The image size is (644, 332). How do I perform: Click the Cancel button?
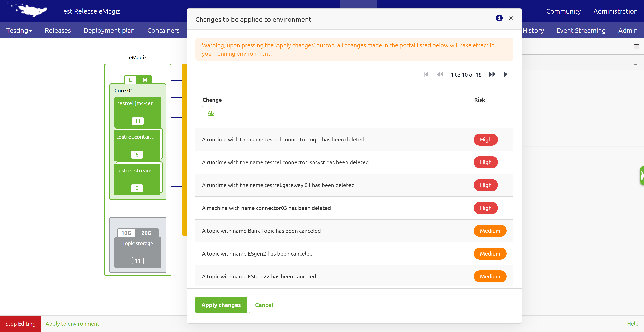pos(264,305)
